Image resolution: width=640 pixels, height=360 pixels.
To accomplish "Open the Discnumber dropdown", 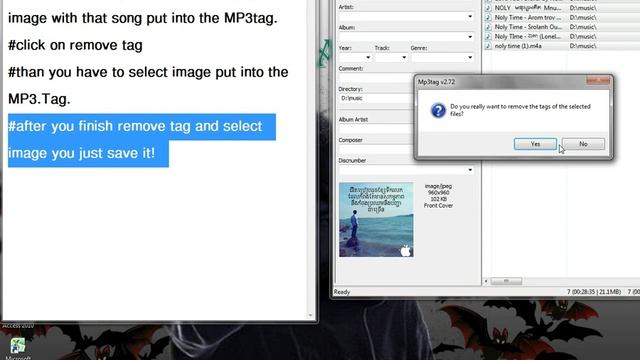I will point(470,170).
